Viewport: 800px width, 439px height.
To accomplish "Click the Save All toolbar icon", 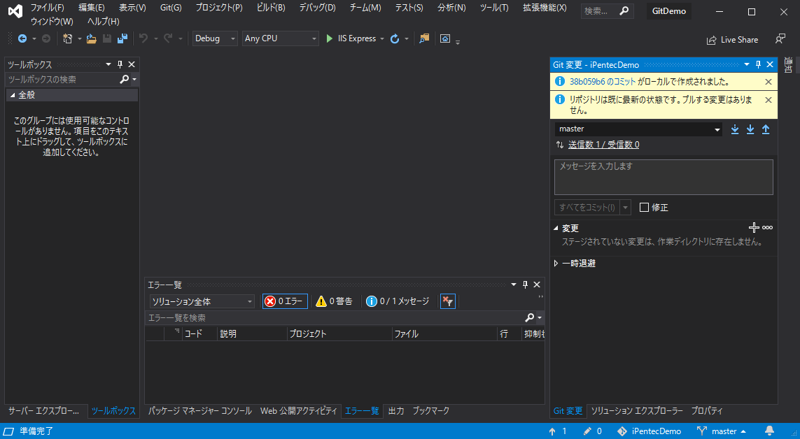I will tap(122, 38).
